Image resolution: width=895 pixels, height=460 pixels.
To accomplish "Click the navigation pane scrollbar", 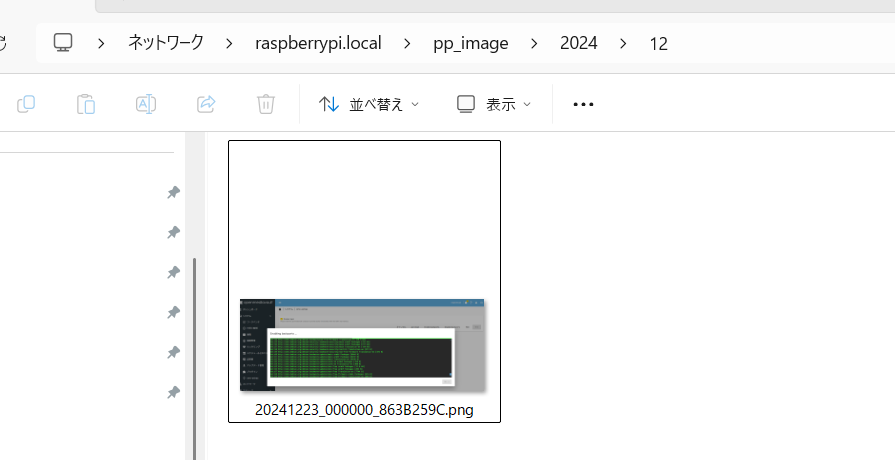I will [x=195, y=358].
